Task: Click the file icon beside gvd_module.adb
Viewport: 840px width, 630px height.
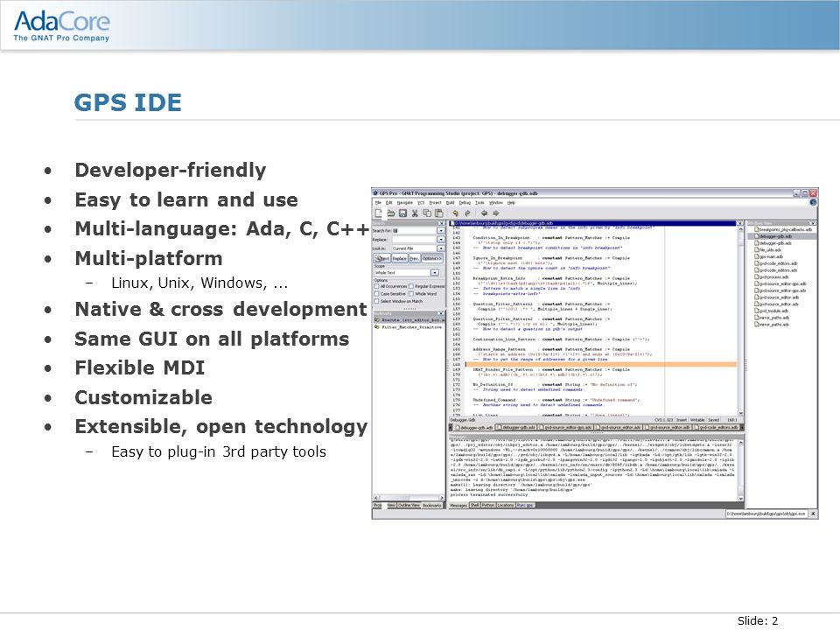Action: click(x=757, y=311)
